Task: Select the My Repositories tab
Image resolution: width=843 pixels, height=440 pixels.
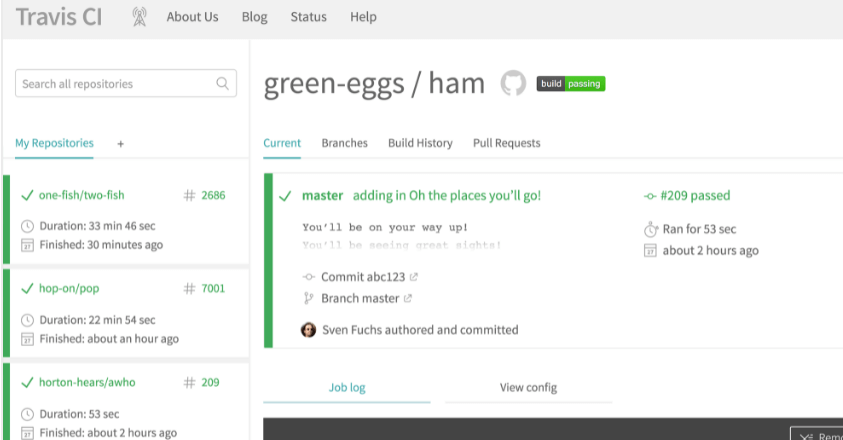Action: [54, 143]
